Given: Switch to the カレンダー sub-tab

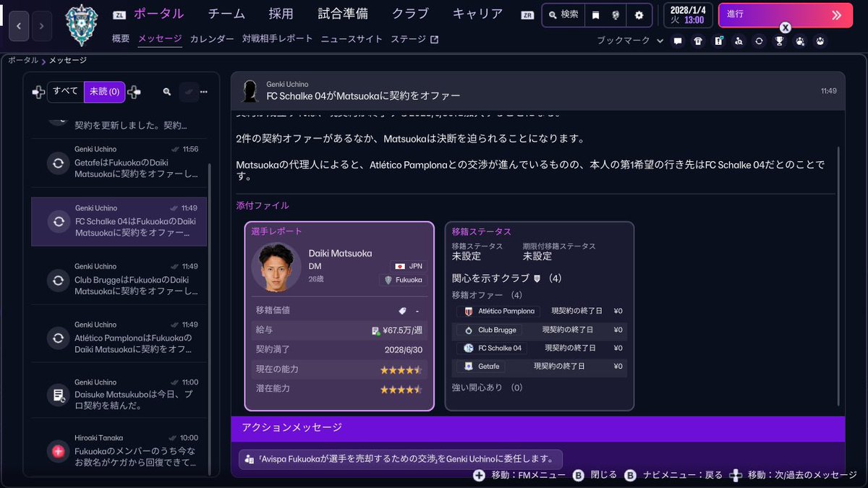Looking at the screenshot, I should click(212, 39).
